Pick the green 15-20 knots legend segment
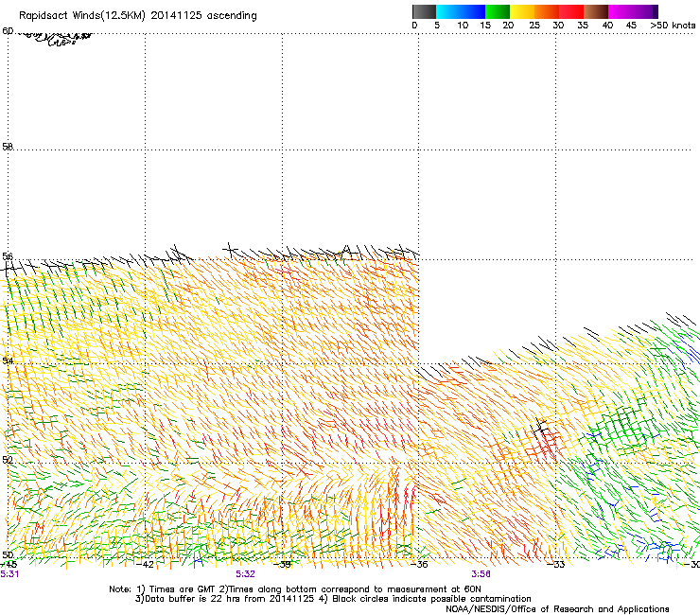Image resolution: width=700 pixels, height=615 pixels. 498,11
